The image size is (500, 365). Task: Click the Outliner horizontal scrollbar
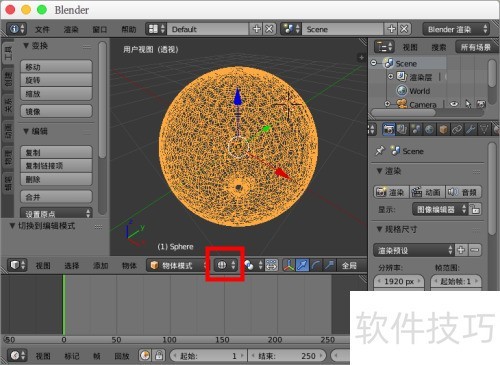coord(403,113)
